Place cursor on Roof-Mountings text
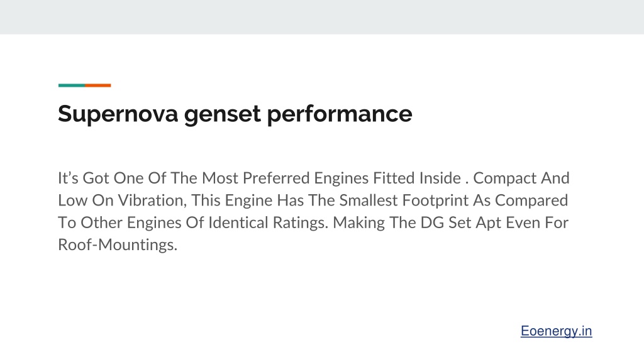 [x=118, y=244]
